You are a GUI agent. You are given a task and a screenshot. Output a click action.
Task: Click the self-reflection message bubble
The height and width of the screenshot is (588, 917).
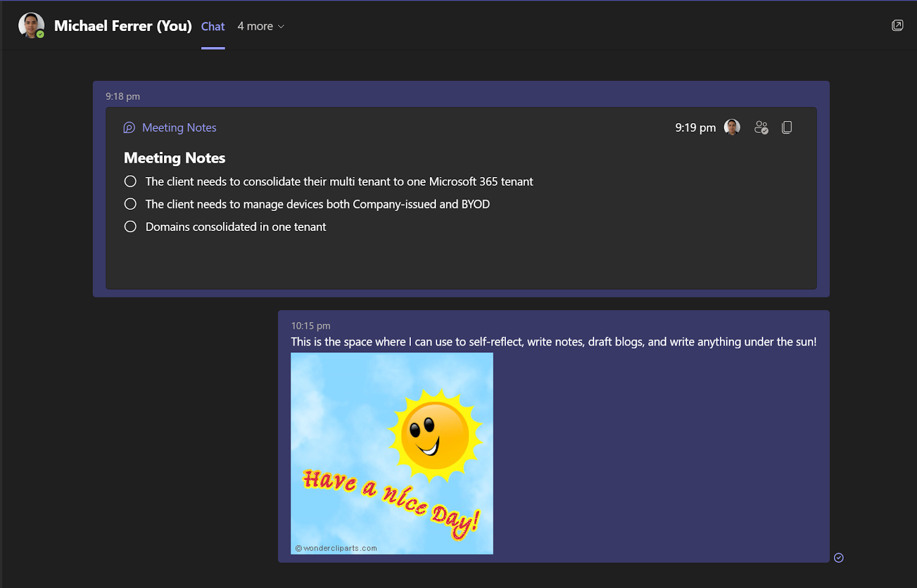pyautogui.click(x=554, y=341)
